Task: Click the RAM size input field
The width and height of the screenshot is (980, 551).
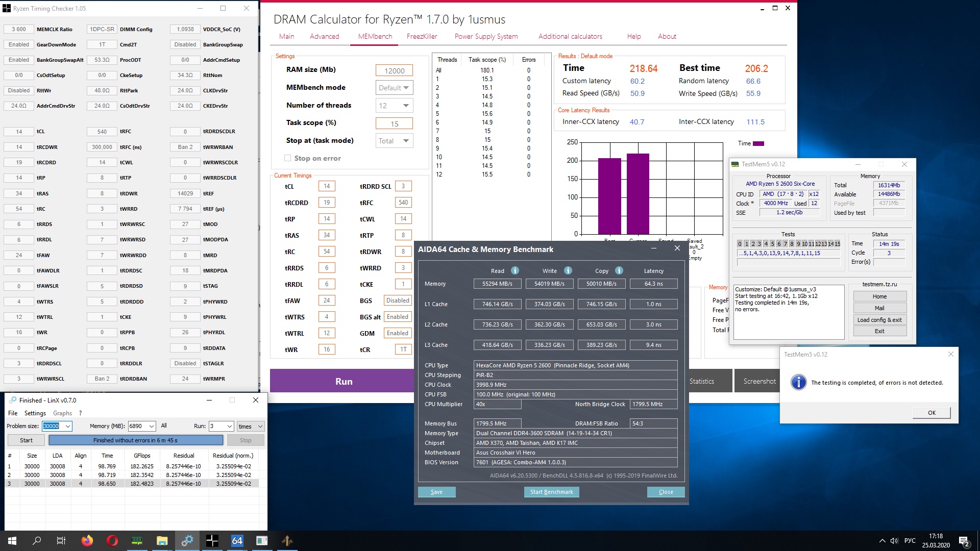Action: [394, 71]
